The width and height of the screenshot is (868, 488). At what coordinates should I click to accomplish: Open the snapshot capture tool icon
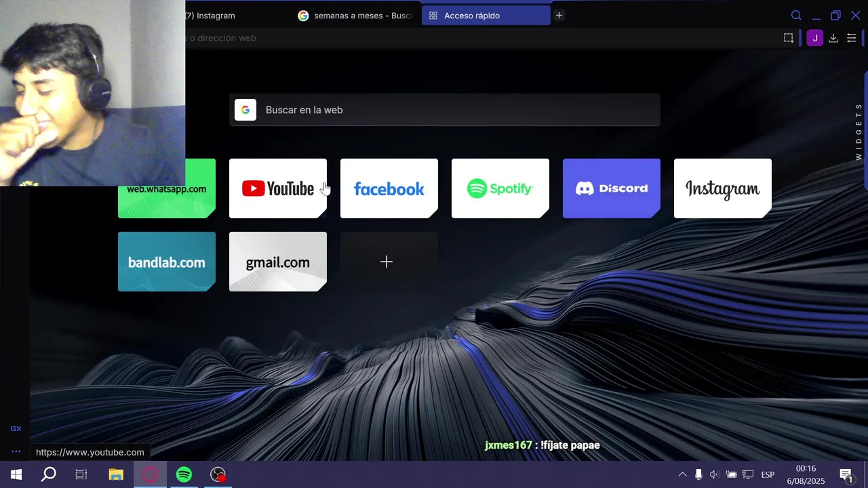pyautogui.click(x=789, y=38)
